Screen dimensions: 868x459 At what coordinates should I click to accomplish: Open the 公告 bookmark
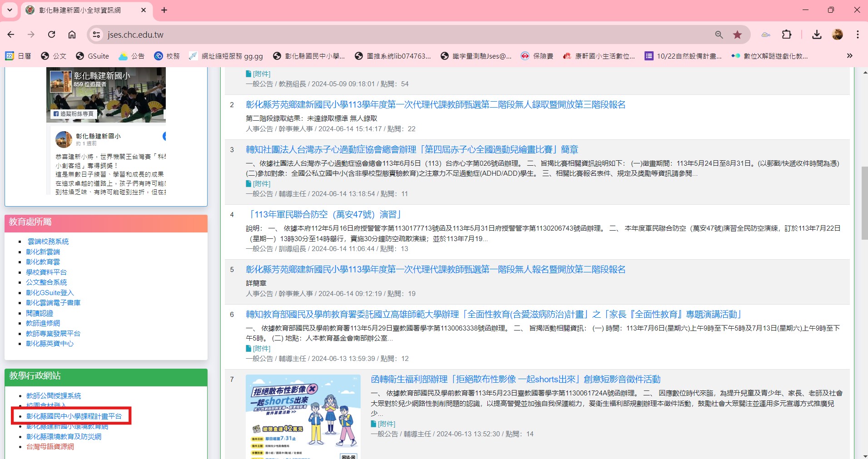[x=131, y=56]
